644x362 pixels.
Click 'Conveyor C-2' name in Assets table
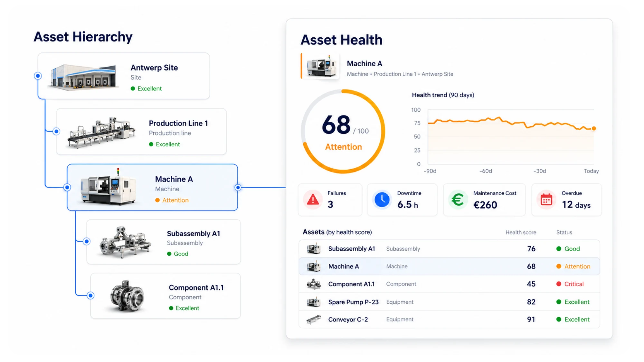[348, 320]
